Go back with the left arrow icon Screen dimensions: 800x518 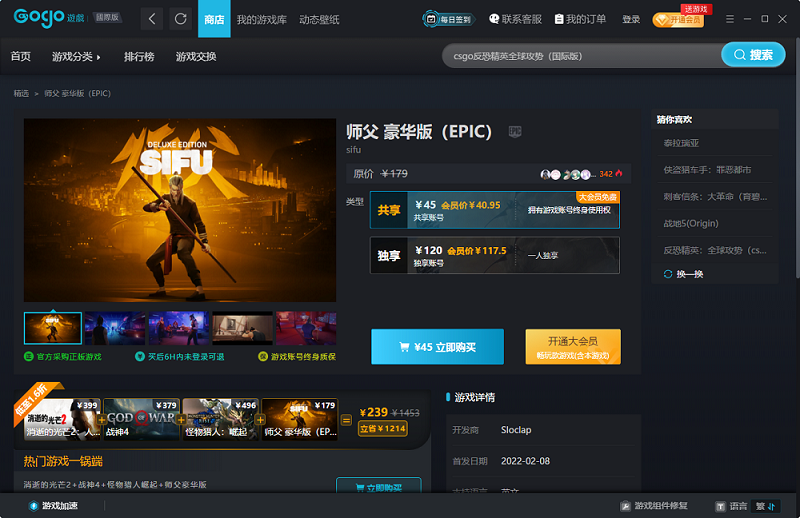[x=152, y=19]
